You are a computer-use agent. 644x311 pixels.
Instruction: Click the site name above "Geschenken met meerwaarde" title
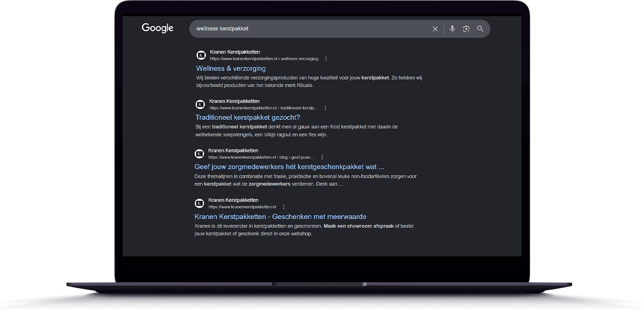(233, 200)
